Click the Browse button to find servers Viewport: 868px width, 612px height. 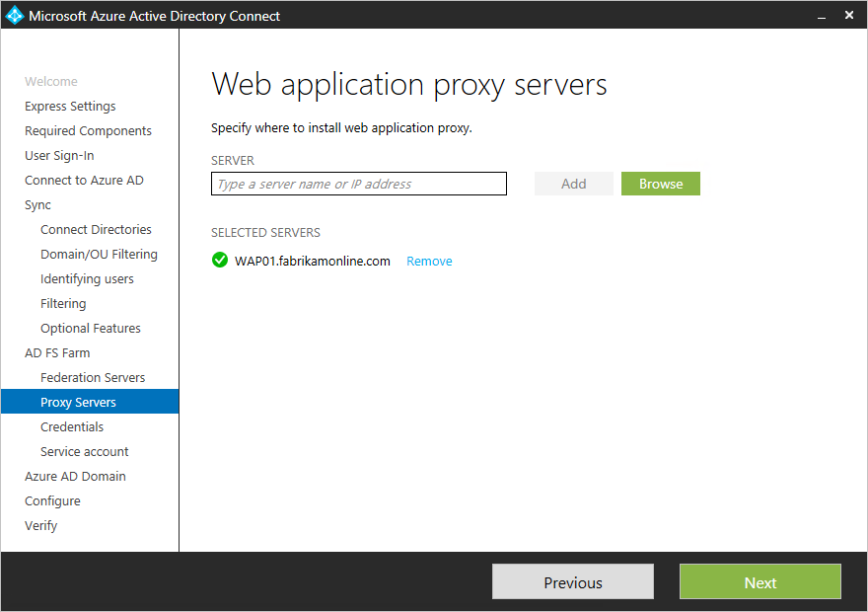[x=661, y=184]
